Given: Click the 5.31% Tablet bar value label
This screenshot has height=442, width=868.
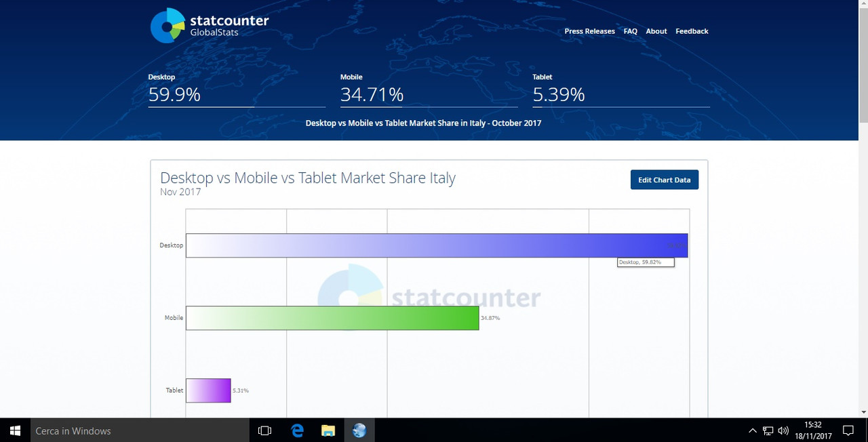Looking at the screenshot, I should [x=241, y=390].
